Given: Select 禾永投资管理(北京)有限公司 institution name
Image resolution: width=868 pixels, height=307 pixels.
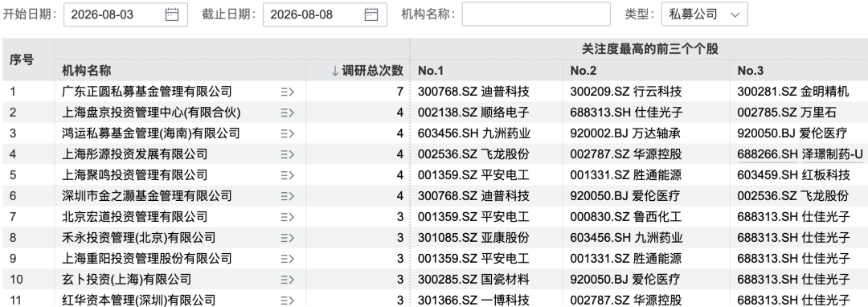Looking at the screenshot, I should (x=138, y=238).
